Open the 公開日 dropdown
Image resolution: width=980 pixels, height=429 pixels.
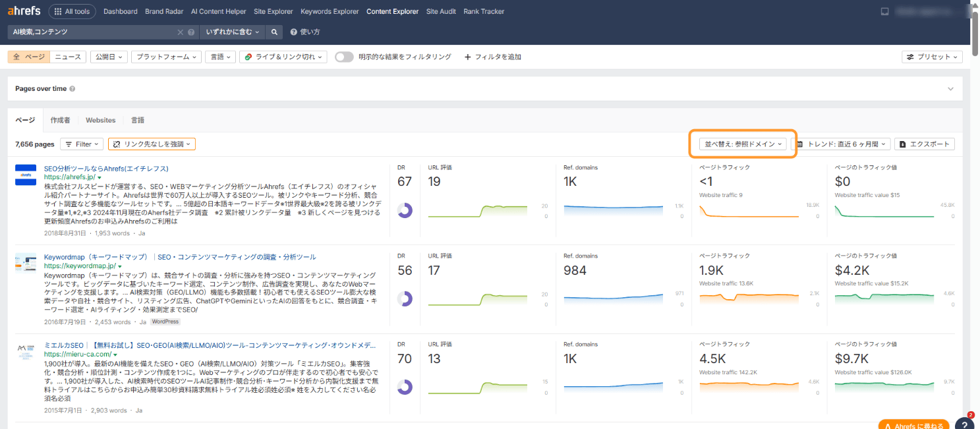109,57
